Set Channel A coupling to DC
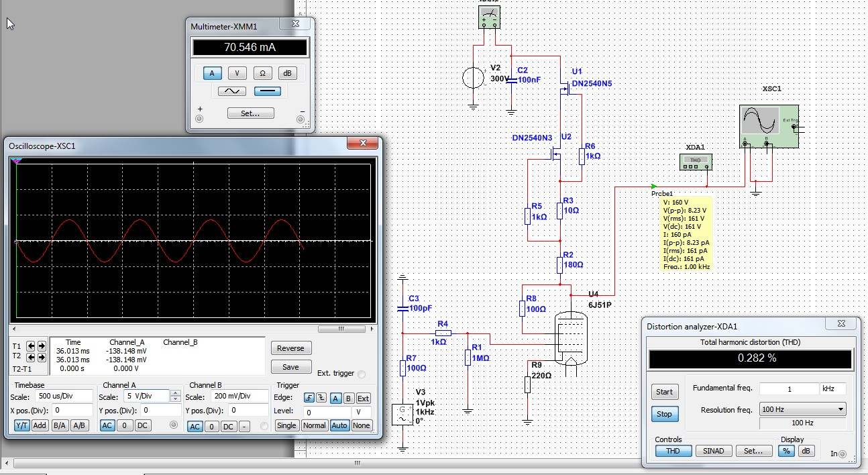This screenshot has width=868, height=475. click(142, 425)
